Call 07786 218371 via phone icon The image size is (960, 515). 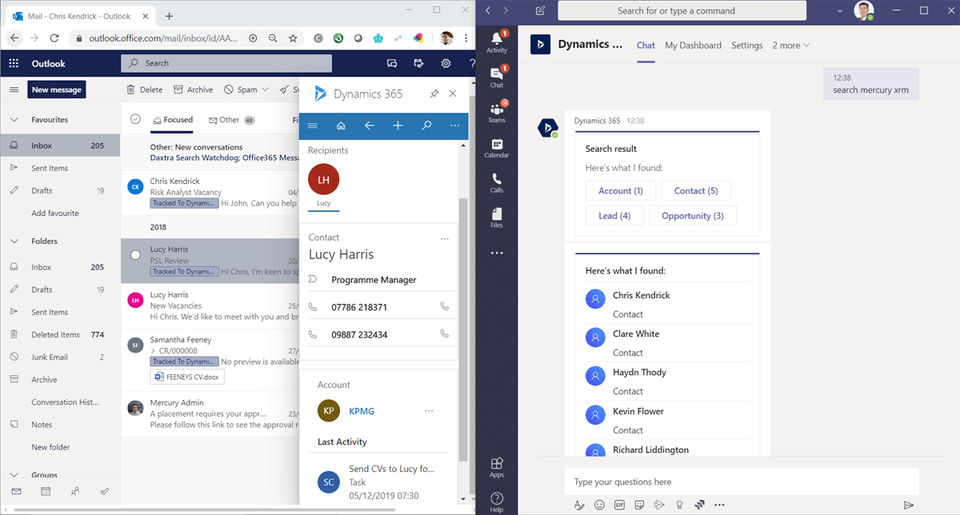444,306
